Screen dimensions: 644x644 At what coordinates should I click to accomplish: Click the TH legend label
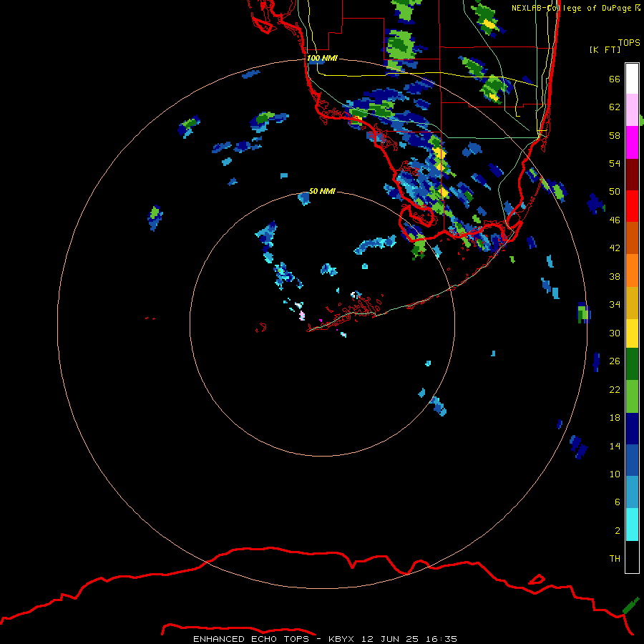click(615, 559)
